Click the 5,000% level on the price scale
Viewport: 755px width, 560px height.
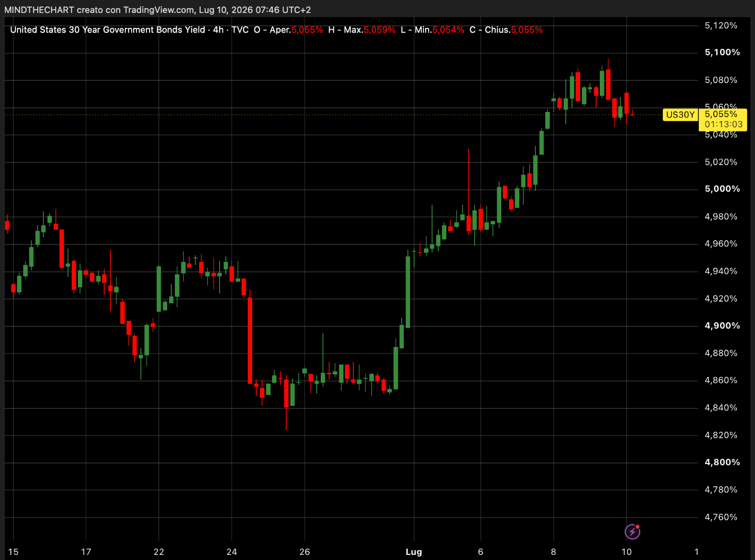click(x=722, y=189)
